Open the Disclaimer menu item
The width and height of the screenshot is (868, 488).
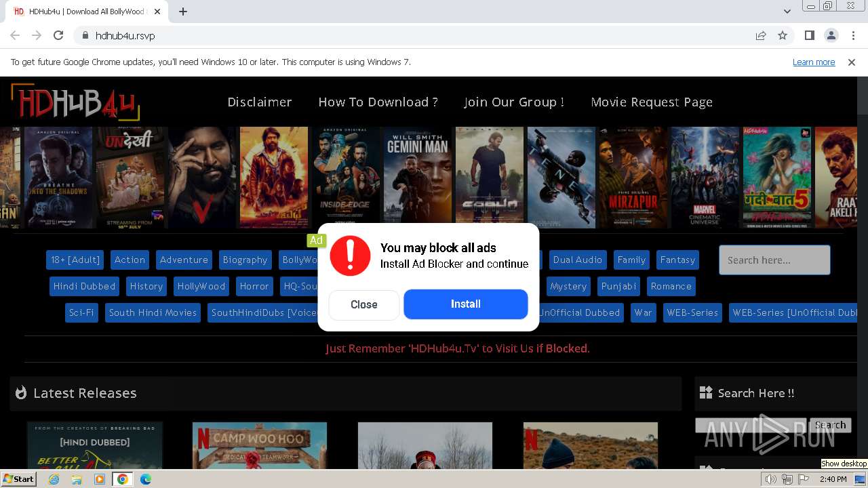click(x=260, y=102)
